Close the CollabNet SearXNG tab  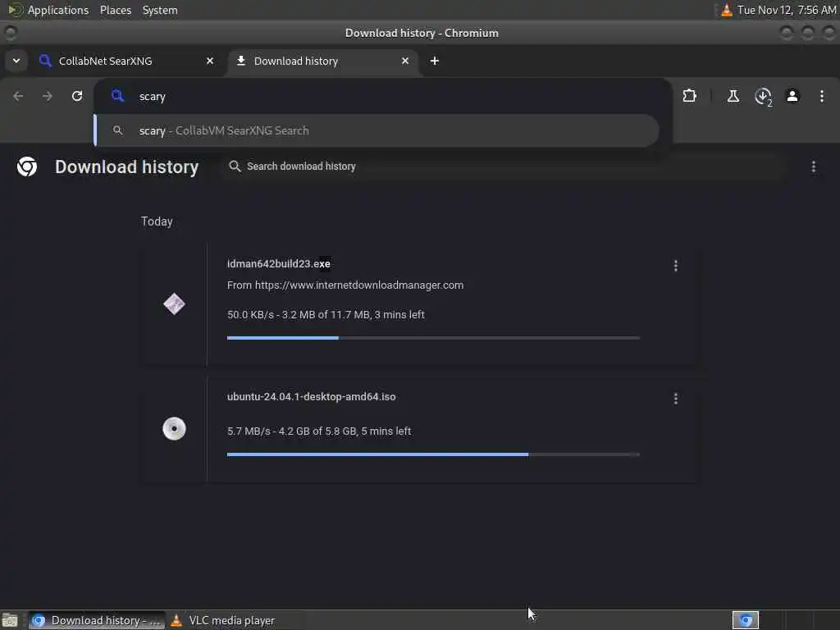210,61
